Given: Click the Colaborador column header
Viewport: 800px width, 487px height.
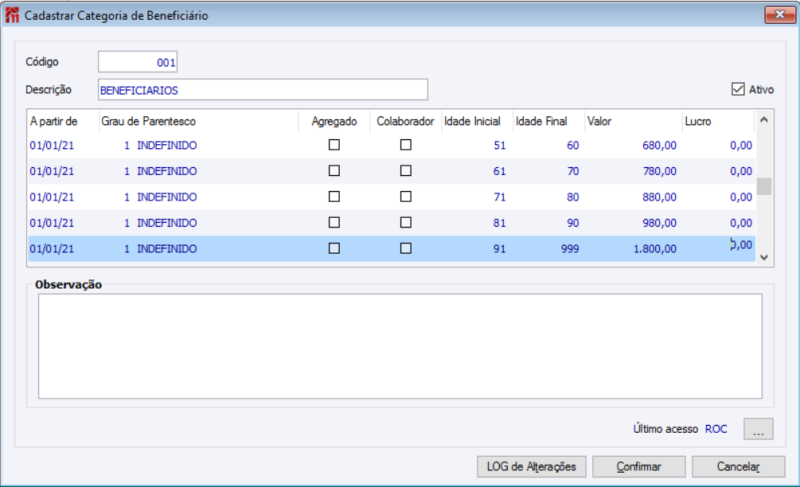Looking at the screenshot, I should 406,121.
